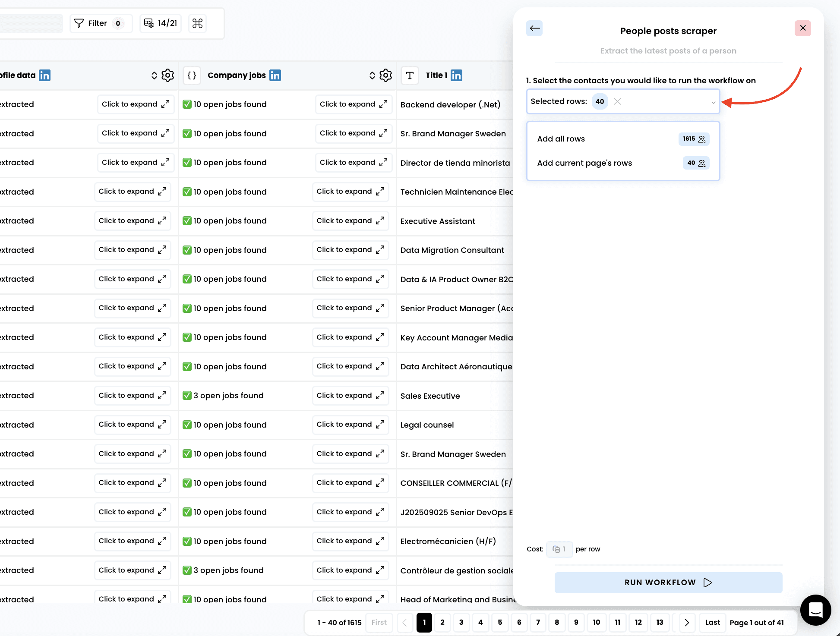This screenshot has width=840, height=636.
Task: Go to page 5 in pagination
Action: [x=500, y=623]
